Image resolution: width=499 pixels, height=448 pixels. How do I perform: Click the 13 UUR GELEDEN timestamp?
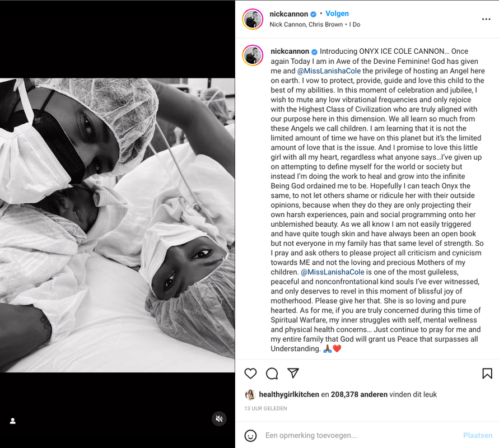[265, 409]
